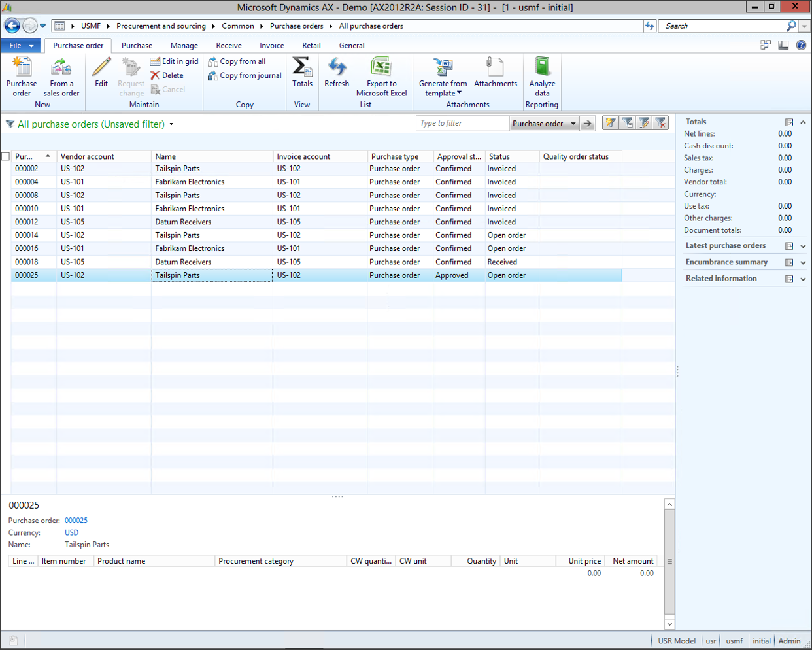
Task: Open the Invoice ribbon tab
Action: tap(271, 46)
